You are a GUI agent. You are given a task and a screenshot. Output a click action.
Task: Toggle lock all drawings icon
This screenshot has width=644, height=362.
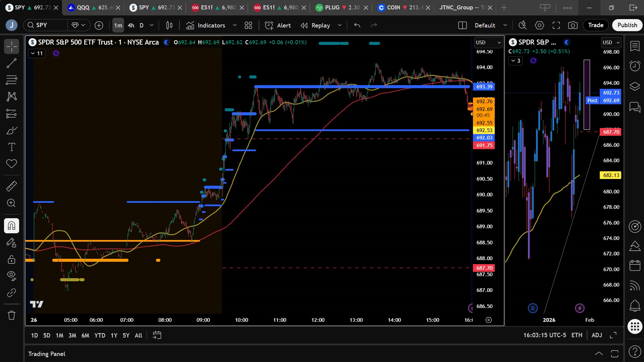coord(11,259)
